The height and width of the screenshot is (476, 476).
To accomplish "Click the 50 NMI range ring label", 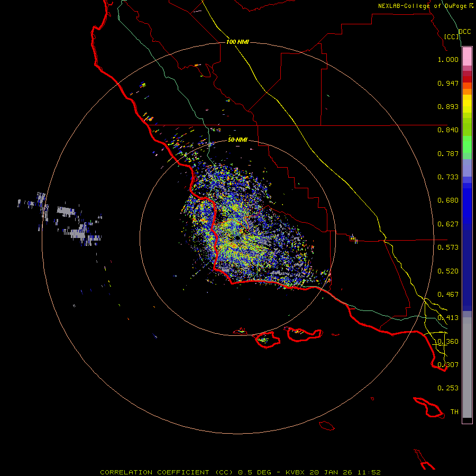I will [237, 140].
